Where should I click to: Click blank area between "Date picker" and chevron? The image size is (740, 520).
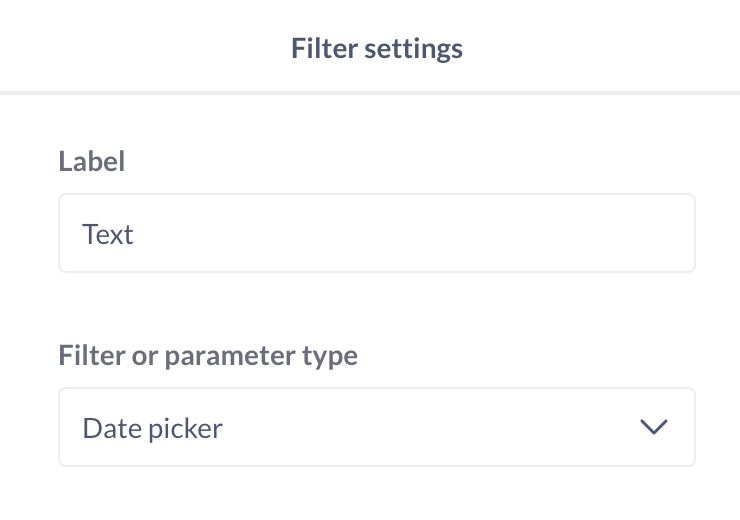[430, 428]
